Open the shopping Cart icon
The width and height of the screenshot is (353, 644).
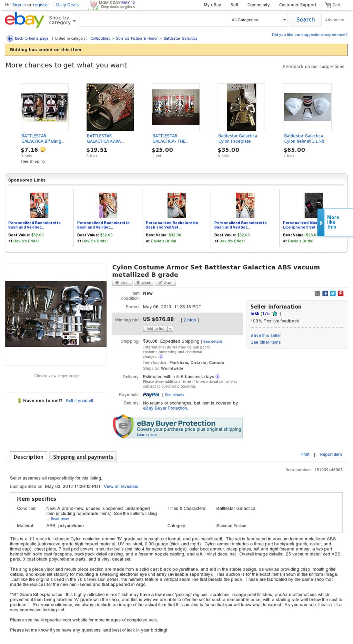point(328,5)
